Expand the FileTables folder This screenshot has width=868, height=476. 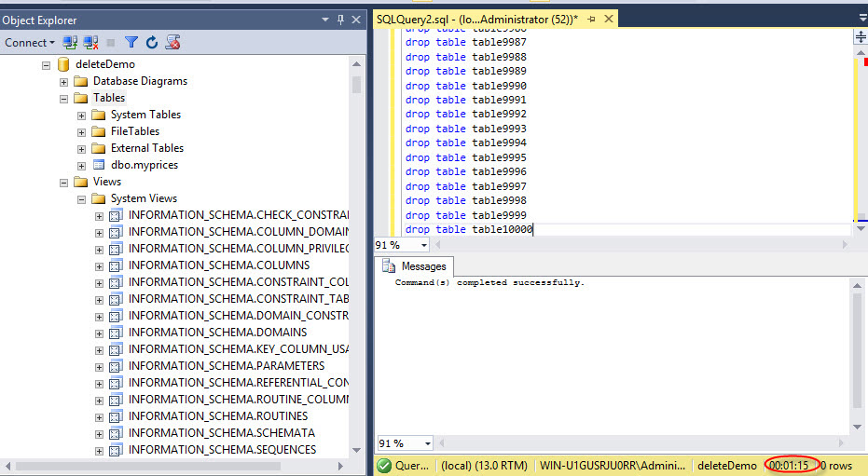(x=81, y=132)
